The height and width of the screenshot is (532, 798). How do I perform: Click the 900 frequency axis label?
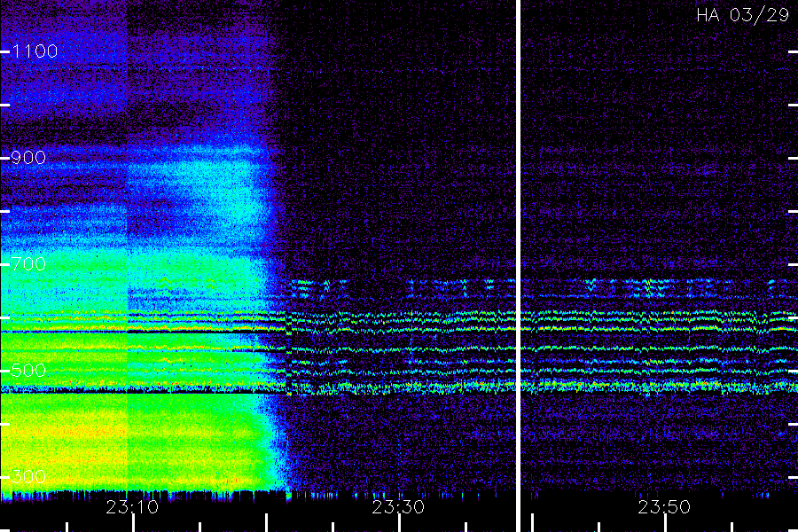click(x=28, y=158)
